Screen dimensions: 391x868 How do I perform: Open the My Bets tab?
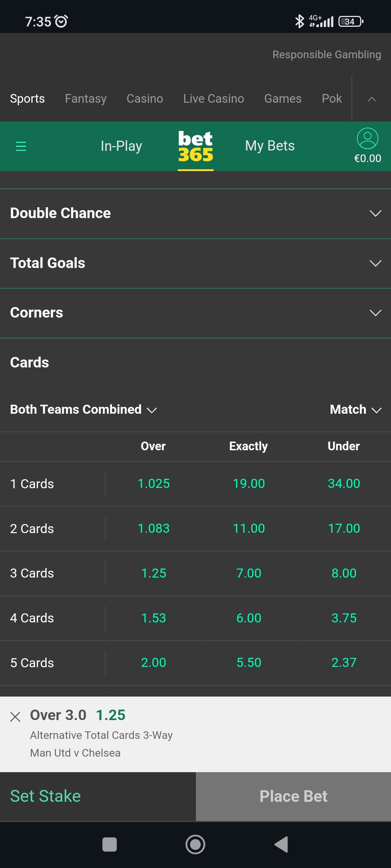[270, 146]
